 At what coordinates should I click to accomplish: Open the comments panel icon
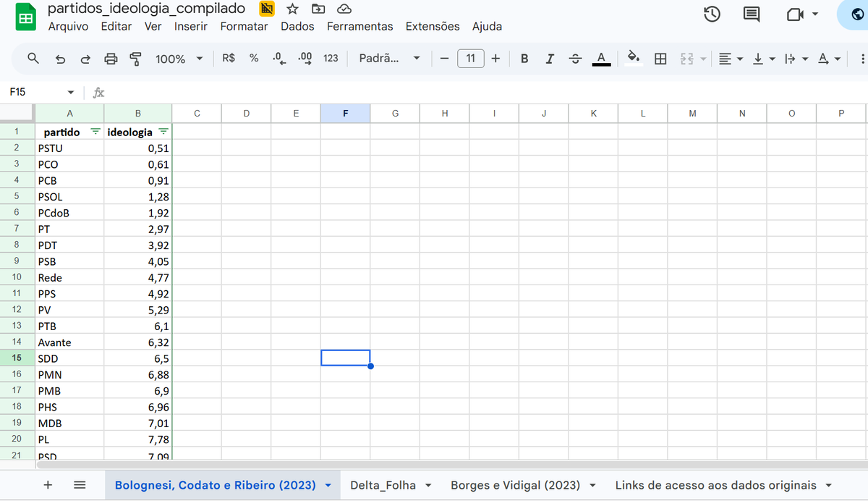[x=752, y=14]
